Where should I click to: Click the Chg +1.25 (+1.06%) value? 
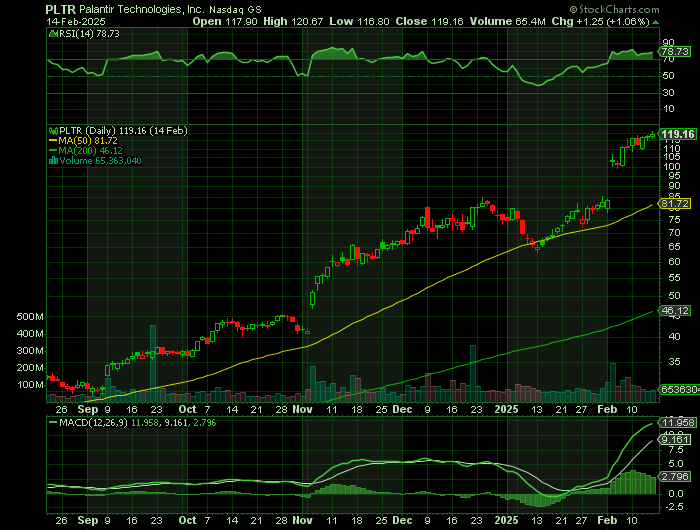click(x=600, y=21)
